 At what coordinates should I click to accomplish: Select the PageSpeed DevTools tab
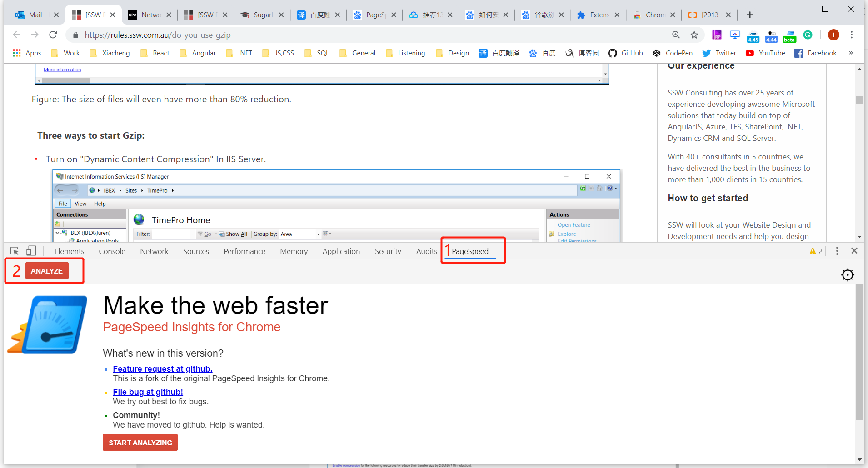point(470,251)
